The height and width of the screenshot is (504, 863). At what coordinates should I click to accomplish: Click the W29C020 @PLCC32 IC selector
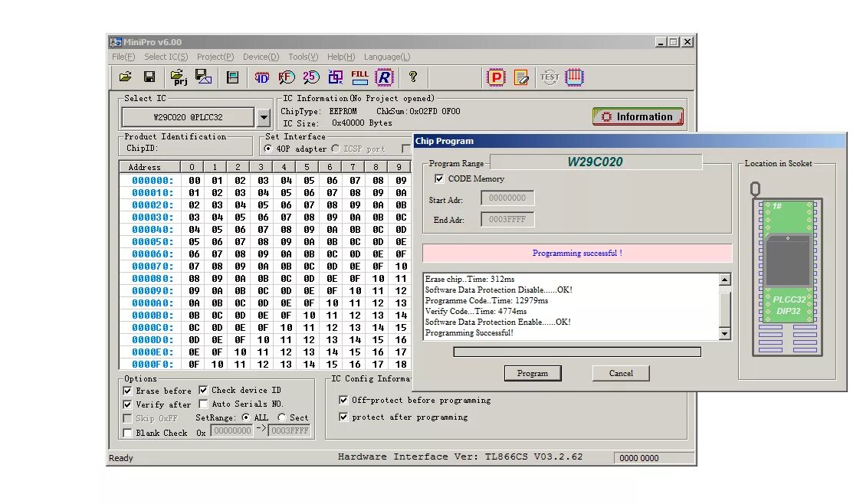click(188, 117)
